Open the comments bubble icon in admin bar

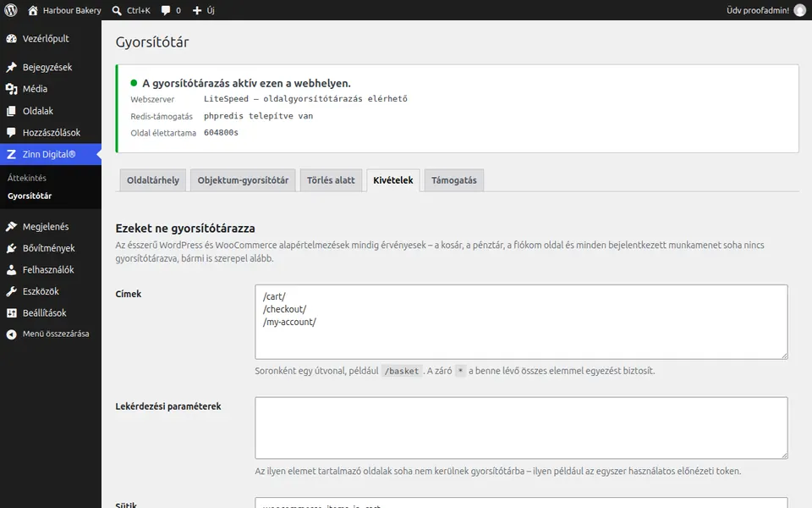coord(166,10)
